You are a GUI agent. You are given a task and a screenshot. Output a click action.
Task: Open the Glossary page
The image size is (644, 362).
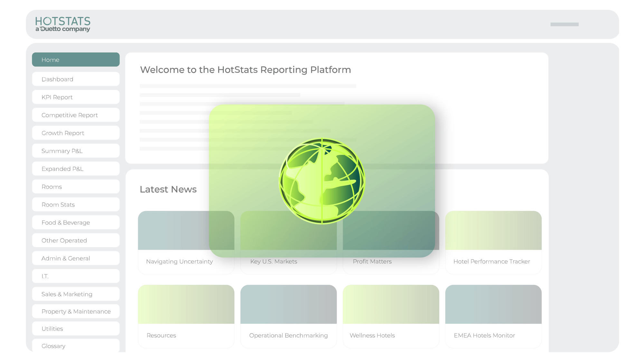click(76, 346)
